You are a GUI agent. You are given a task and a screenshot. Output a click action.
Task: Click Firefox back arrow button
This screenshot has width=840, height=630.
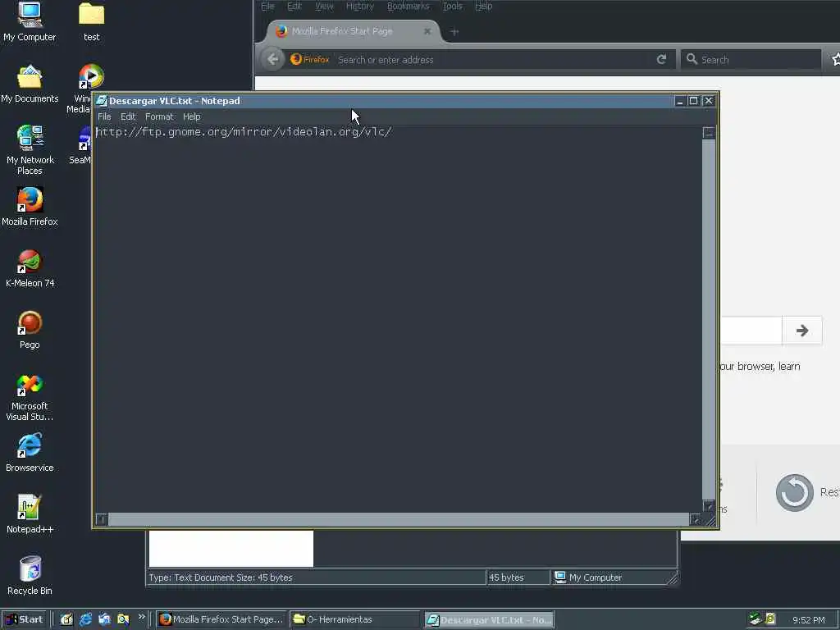pos(272,59)
